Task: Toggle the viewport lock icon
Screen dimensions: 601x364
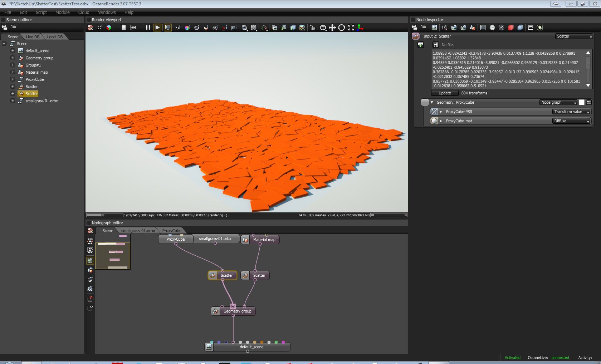Action: click(x=312, y=28)
